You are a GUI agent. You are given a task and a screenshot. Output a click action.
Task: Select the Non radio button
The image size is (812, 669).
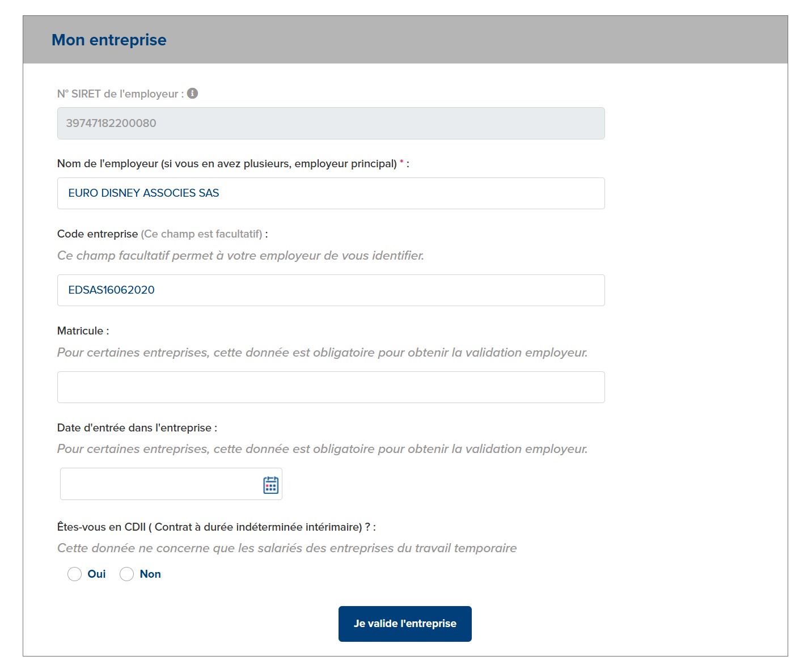tap(127, 574)
